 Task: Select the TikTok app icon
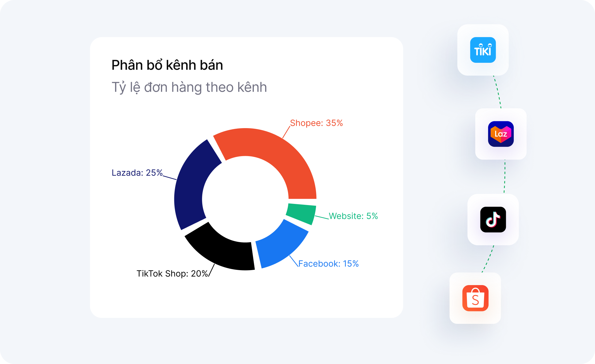pos(493,219)
